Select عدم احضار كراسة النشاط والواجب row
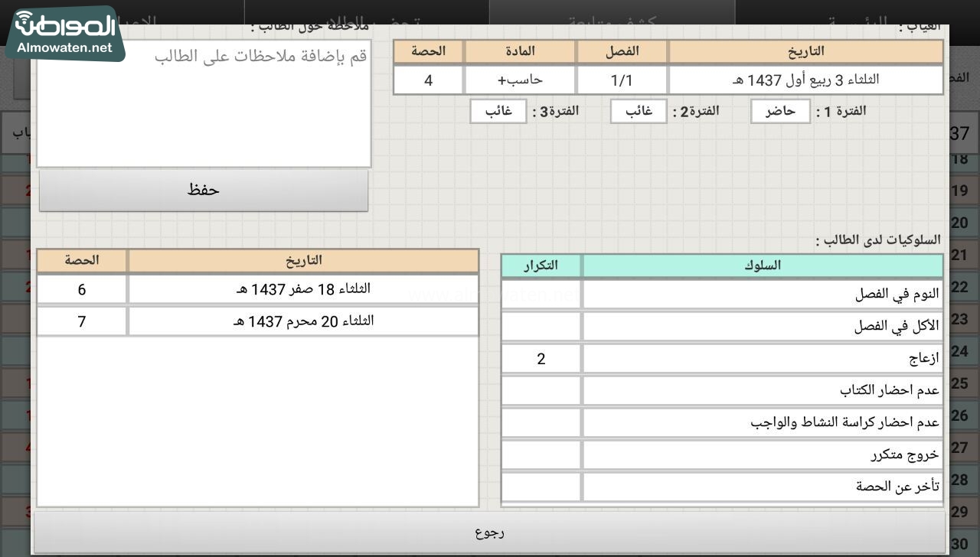The image size is (980, 557). tap(762, 422)
